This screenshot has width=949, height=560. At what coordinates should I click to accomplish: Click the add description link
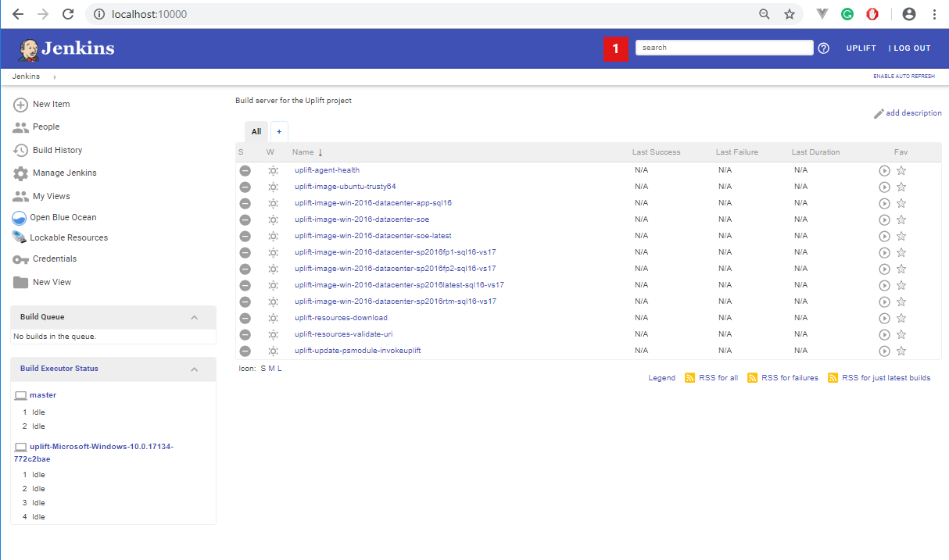coord(908,113)
